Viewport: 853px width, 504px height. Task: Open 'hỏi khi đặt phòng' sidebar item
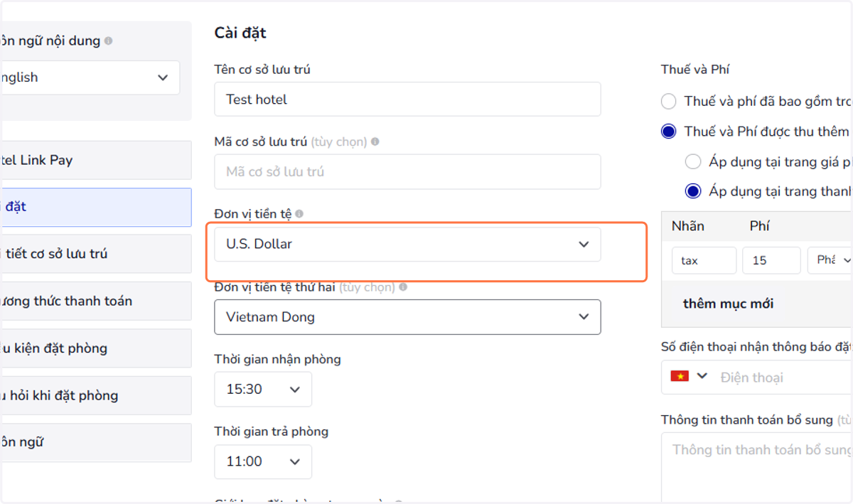pyautogui.click(x=95, y=395)
